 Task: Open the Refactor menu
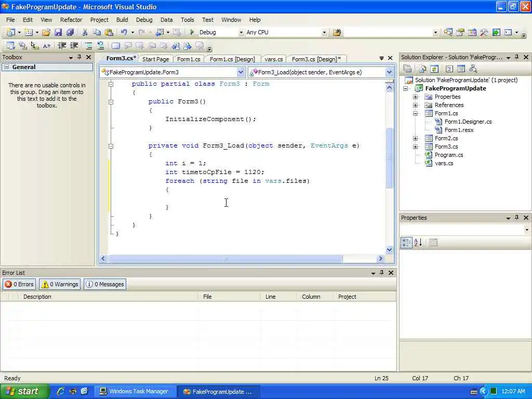tap(71, 20)
